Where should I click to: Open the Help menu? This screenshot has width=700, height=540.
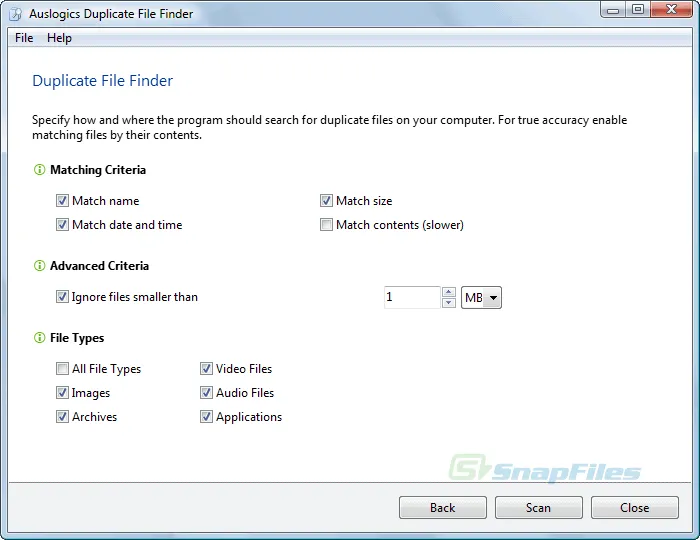[59, 38]
